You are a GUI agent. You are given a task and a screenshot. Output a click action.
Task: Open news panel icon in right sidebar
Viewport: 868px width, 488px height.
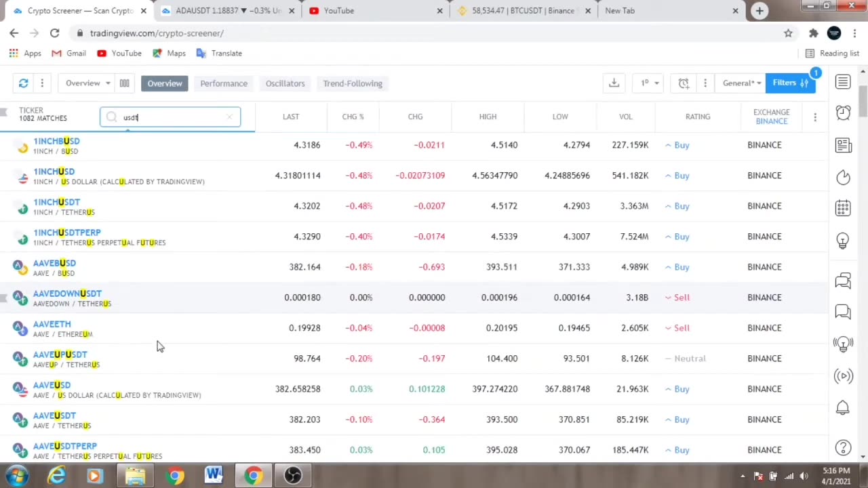point(843,145)
